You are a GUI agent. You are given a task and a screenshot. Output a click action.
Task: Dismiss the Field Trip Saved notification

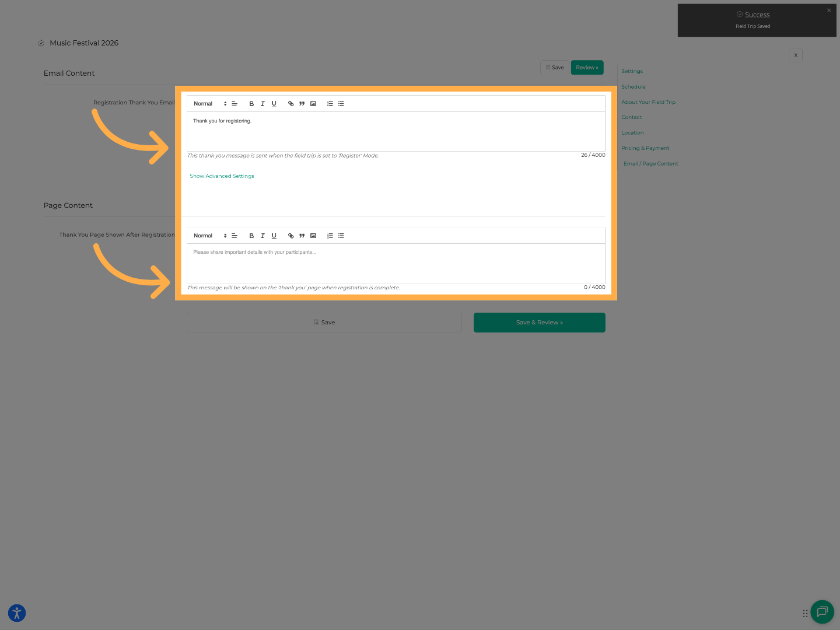[828, 10]
